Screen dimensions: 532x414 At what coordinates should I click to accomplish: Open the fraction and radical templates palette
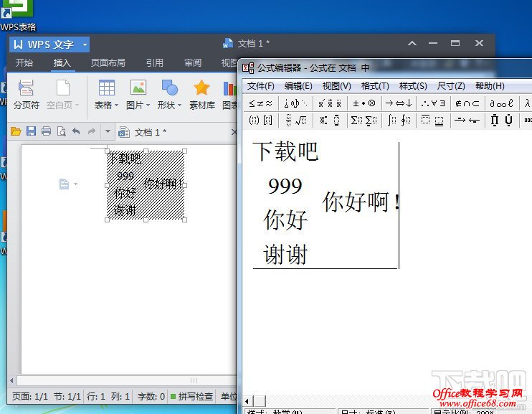click(294, 120)
